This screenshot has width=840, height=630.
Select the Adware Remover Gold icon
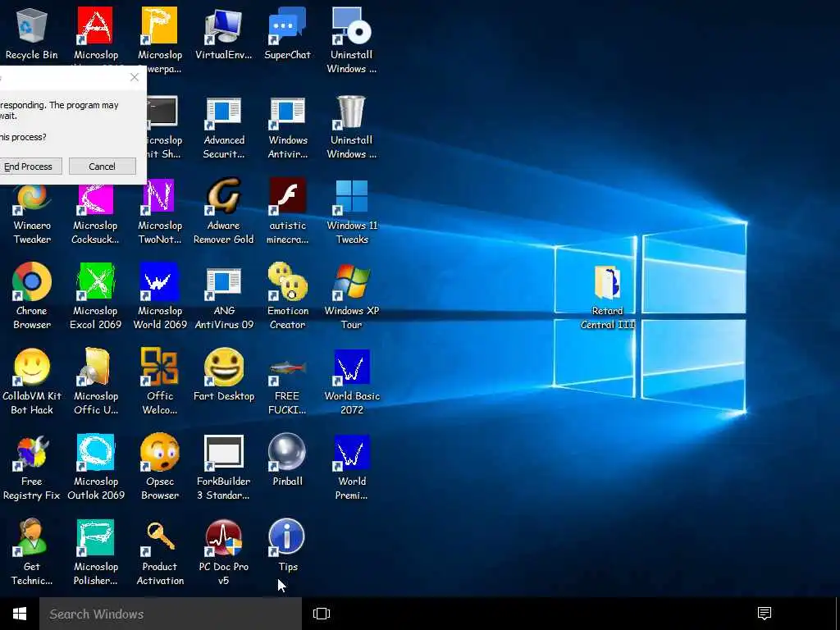pyautogui.click(x=224, y=196)
